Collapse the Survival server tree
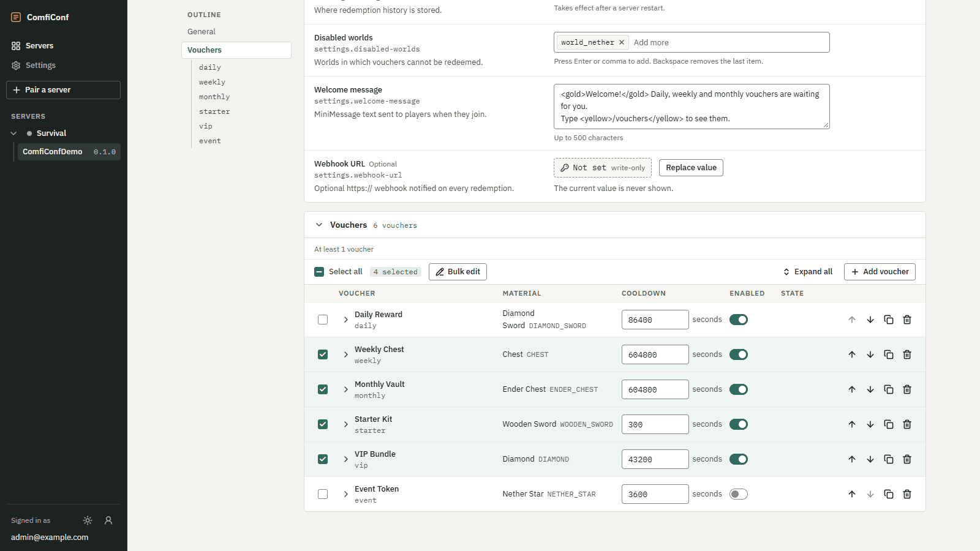The width and height of the screenshot is (980, 551). click(13, 133)
